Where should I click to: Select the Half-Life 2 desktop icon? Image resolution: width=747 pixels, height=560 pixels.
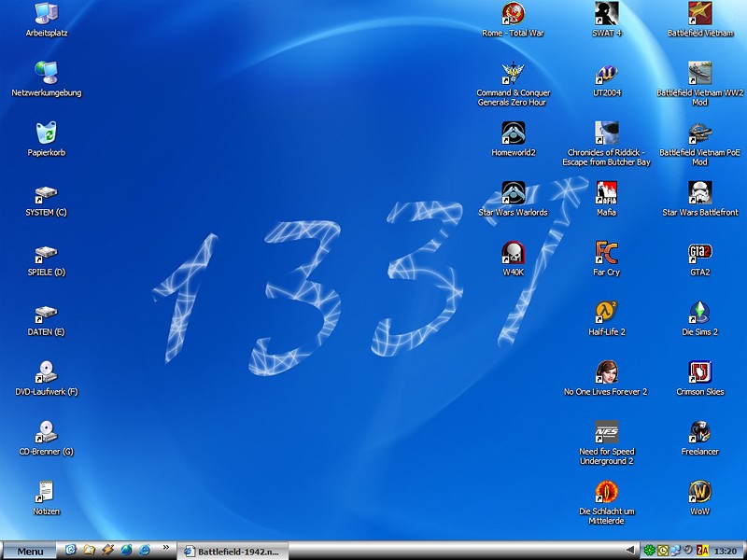click(606, 312)
